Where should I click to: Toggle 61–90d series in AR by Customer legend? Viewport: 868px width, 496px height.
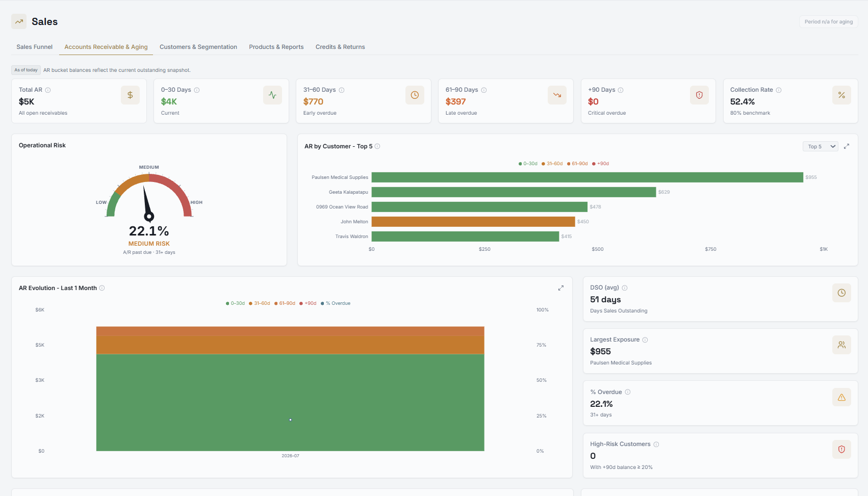[x=577, y=164]
